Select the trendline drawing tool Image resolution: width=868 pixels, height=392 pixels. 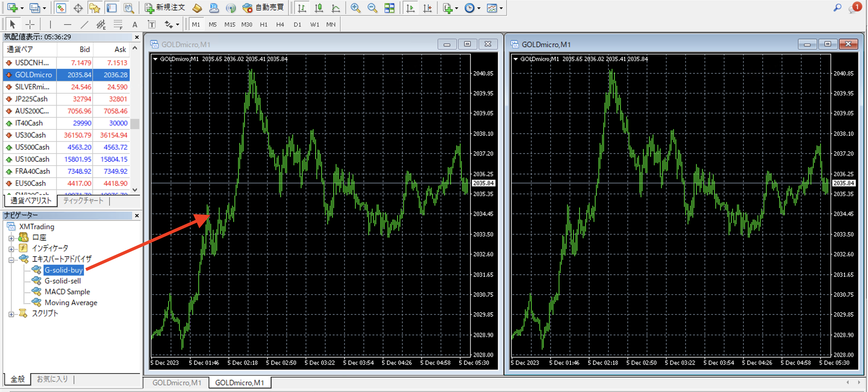[84, 24]
